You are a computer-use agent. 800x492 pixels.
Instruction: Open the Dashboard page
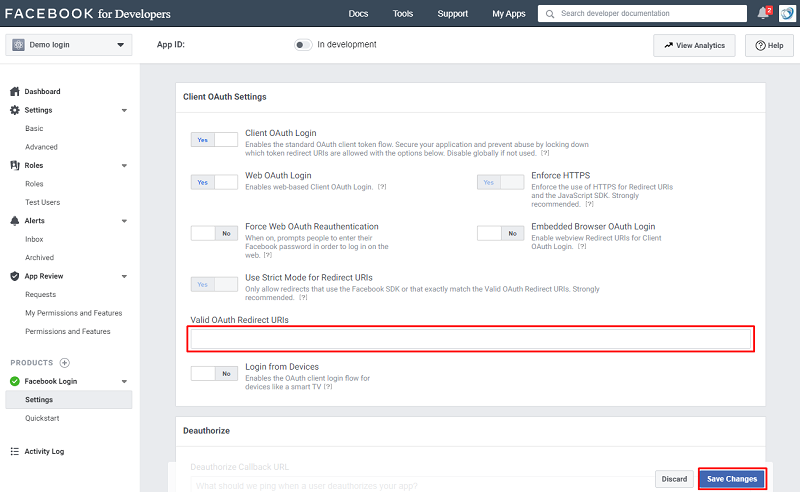coord(42,91)
